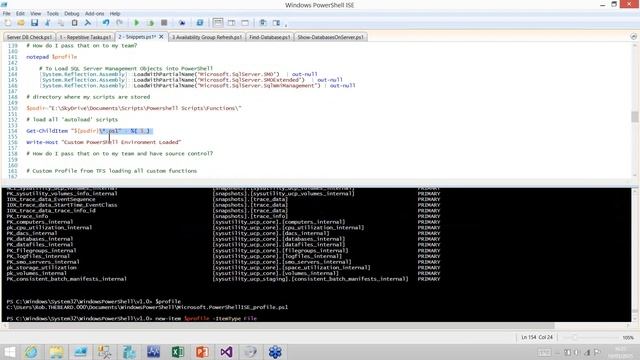Click the Open script folder icon
The width and height of the screenshot is (640, 360).
pyautogui.click(x=21, y=23)
